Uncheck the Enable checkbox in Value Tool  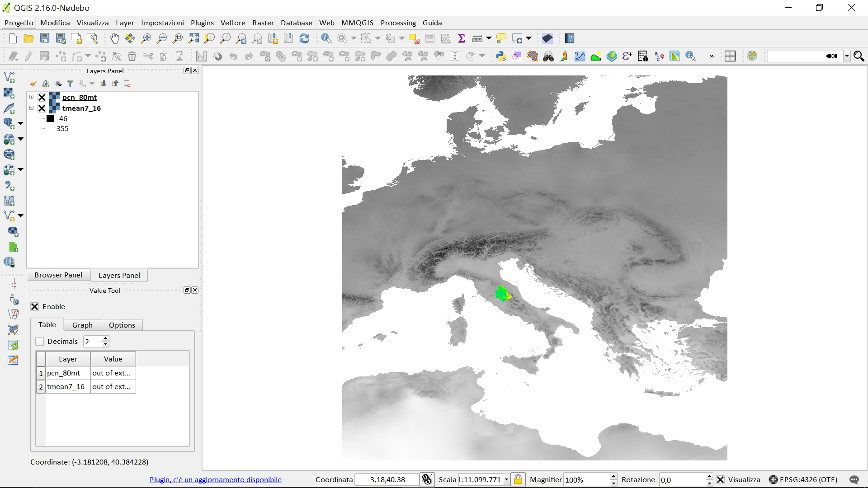35,307
